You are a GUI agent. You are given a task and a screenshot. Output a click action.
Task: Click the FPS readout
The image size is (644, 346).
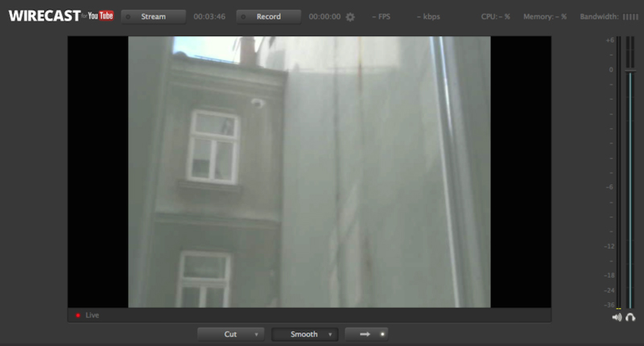coord(382,17)
